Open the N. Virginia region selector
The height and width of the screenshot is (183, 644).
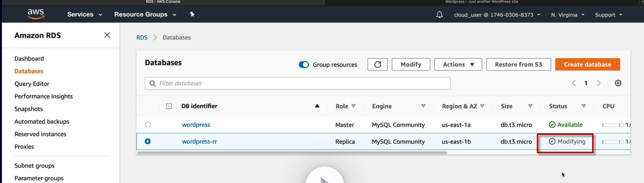click(567, 15)
